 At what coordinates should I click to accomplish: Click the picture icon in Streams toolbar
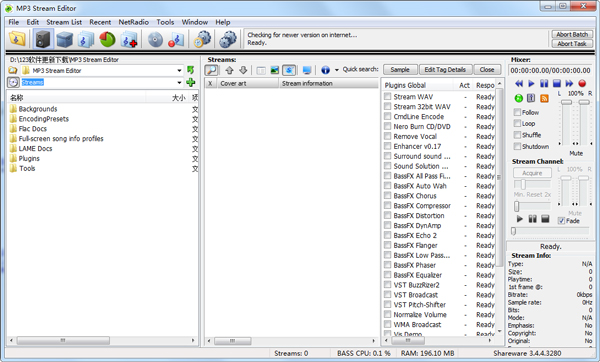pyautogui.click(x=275, y=70)
